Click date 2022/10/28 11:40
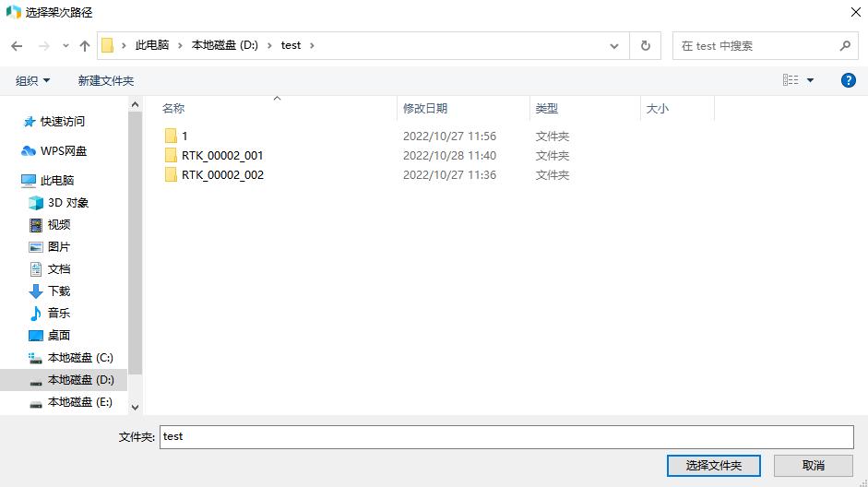 pos(449,156)
